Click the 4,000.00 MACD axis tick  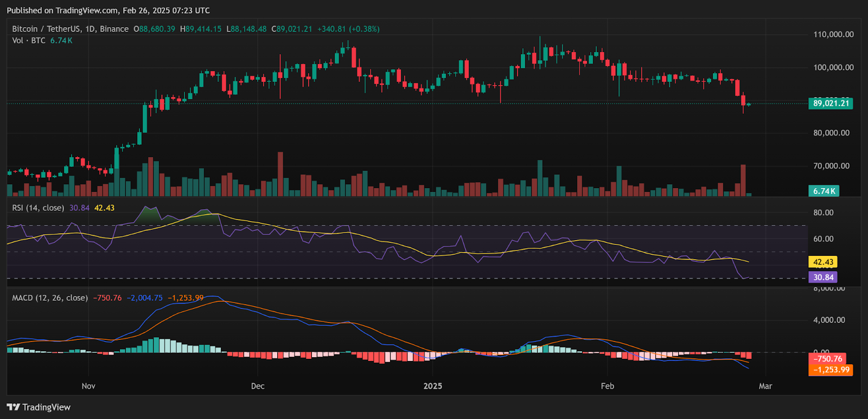829,320
